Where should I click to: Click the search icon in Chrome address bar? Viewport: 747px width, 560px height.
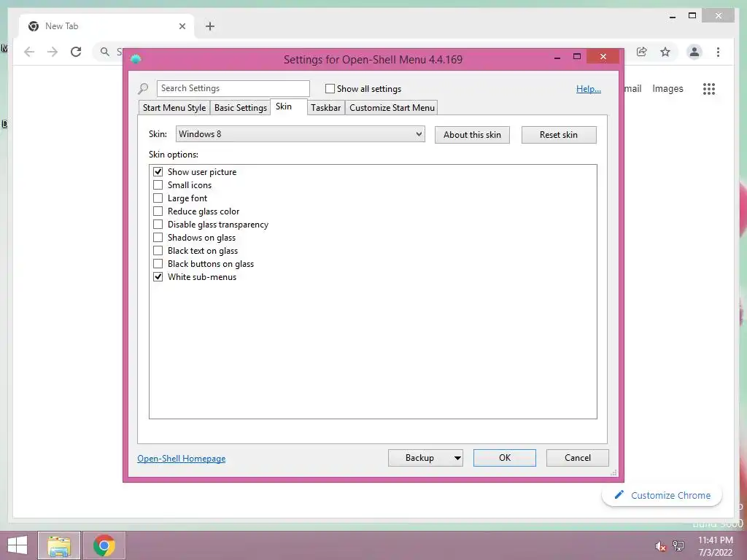pos(105,52)
